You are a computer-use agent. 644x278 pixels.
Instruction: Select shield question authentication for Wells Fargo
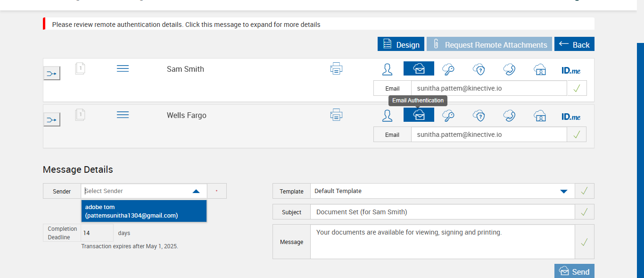click(x=479, y=115)
